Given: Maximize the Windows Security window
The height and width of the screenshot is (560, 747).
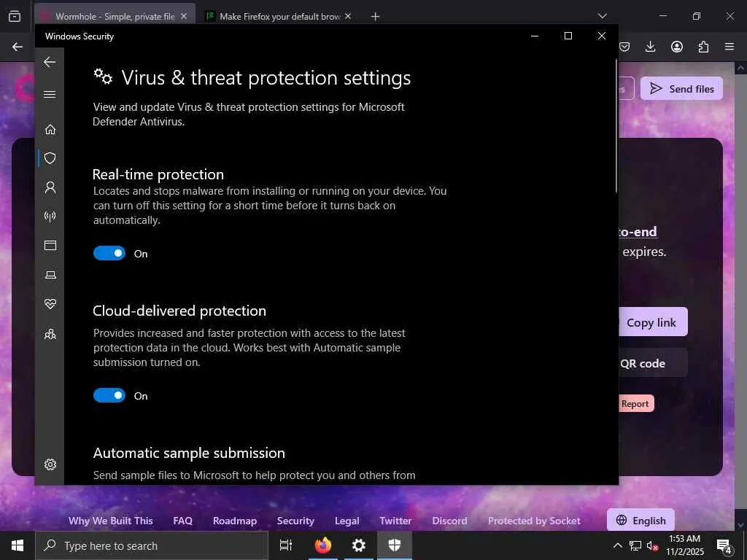Looking at the screenshot, I should coord(568,36).
